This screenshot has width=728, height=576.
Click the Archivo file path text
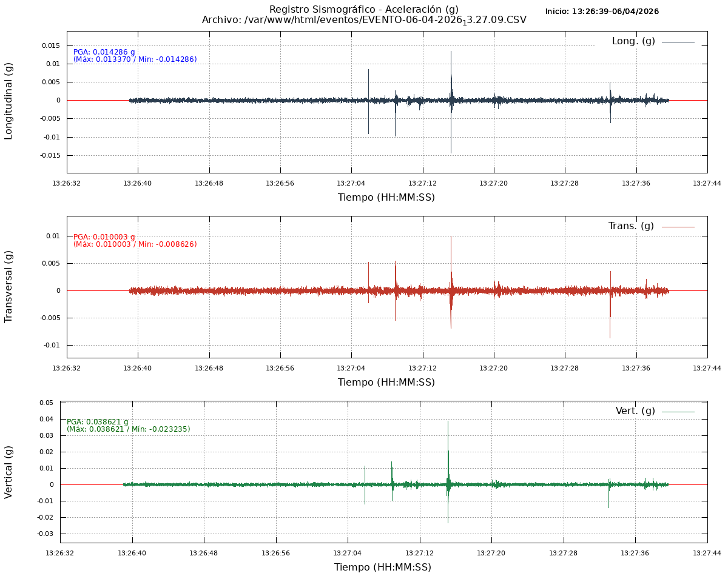(363, 20)
